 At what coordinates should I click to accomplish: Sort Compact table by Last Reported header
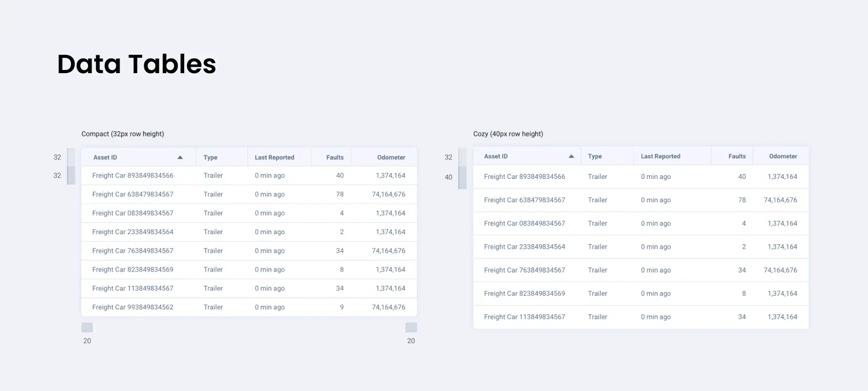pos(274,157)
